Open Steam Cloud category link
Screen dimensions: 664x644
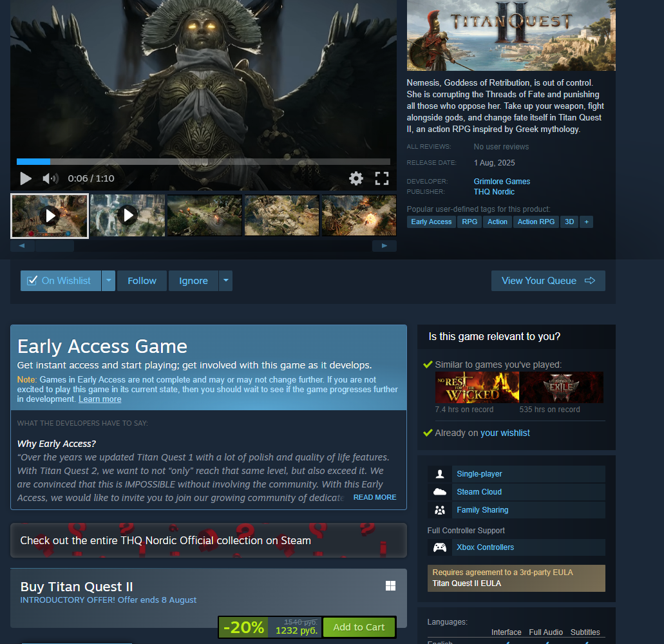pyautogui.click(x=479, y=492)
